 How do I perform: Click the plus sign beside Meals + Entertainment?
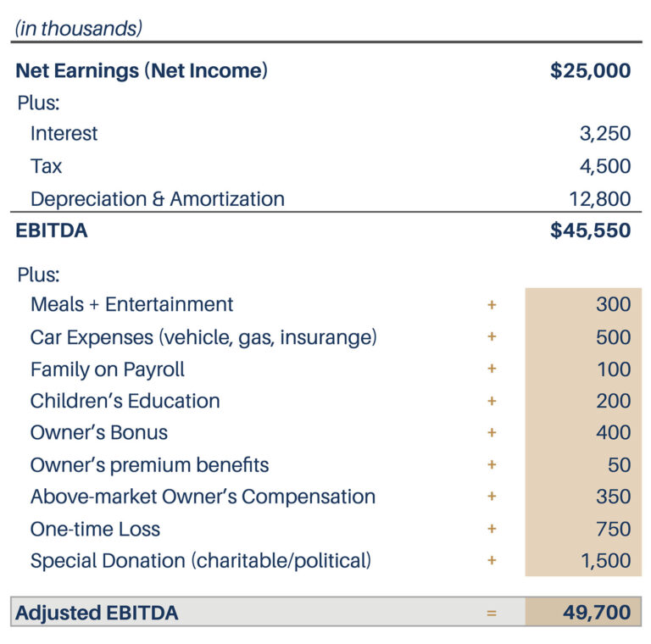point(492,305)
